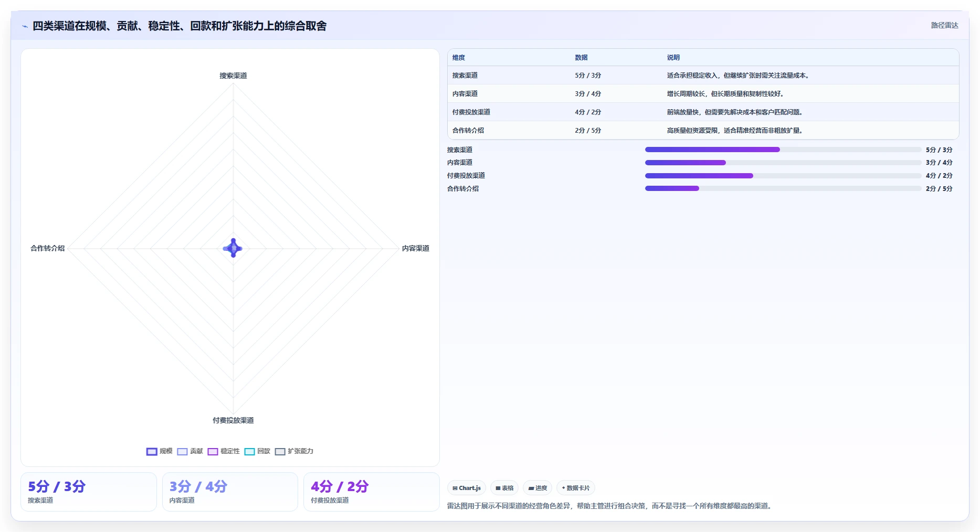The image size is (980, 532).
Task: Click the table value 3分 / 4分
Action: point(588,94)
